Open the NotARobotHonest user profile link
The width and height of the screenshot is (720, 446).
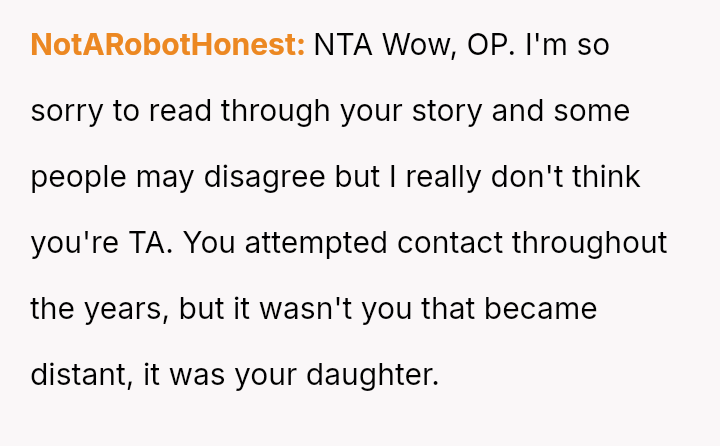[x=168, y=45]
